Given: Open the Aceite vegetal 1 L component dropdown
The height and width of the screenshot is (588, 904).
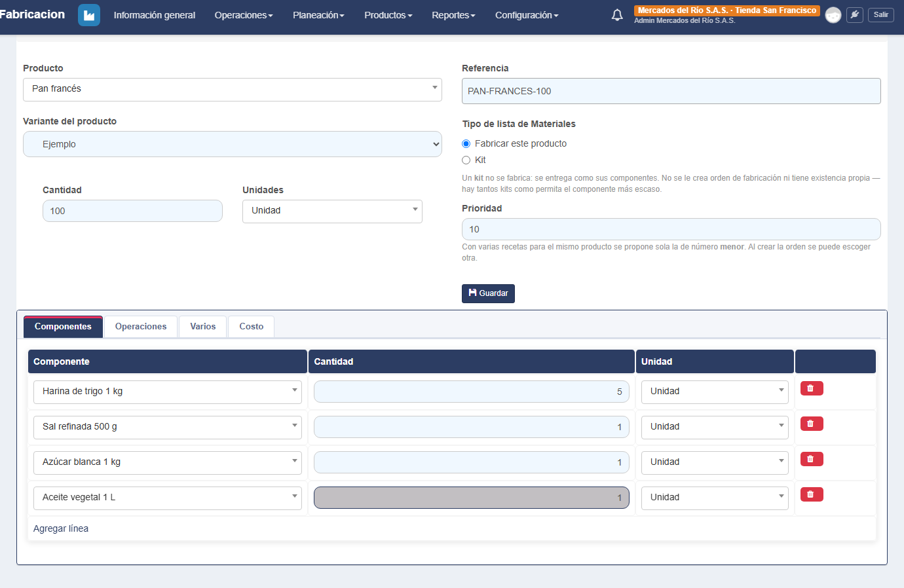Looking at the screenshot, I should point(168,498).
